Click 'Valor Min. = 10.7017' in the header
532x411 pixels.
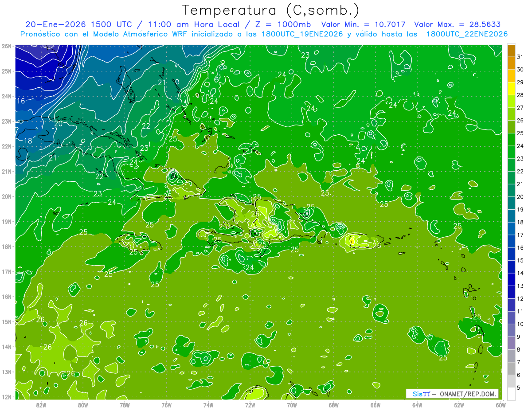[x=363, y=24]
